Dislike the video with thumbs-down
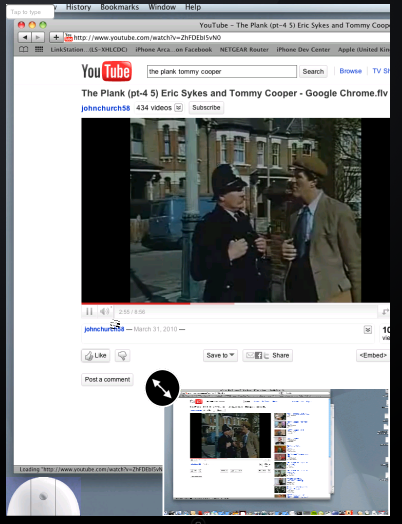 122,356
